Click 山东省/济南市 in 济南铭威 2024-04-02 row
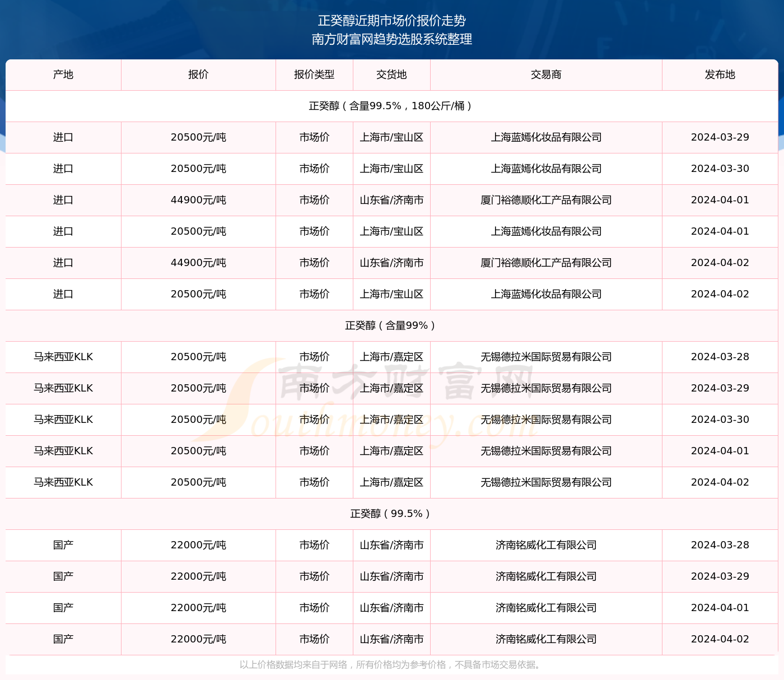This screenshot has height=680, width=784. [391, 639]
